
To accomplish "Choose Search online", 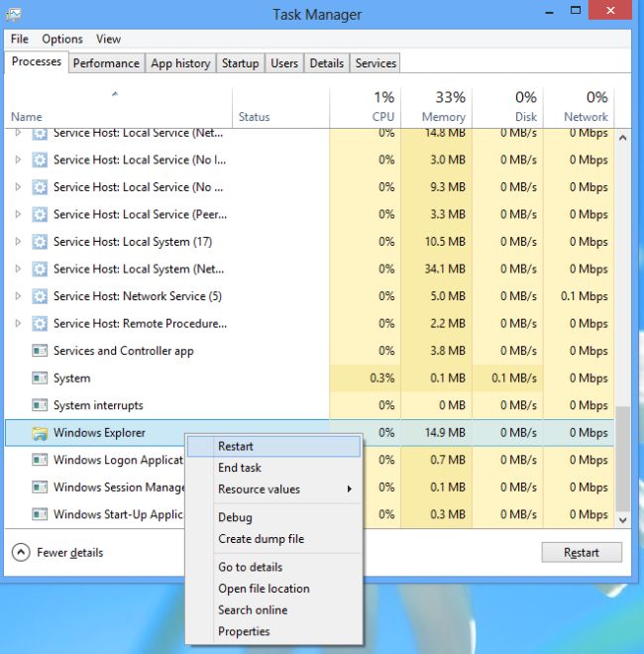I will (274, 610).
